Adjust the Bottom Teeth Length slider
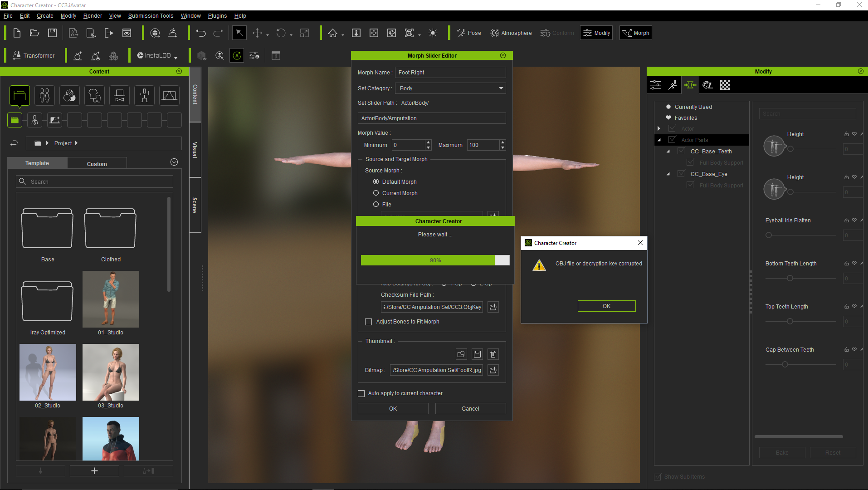868x490 pixels. [x=790, y=278]
